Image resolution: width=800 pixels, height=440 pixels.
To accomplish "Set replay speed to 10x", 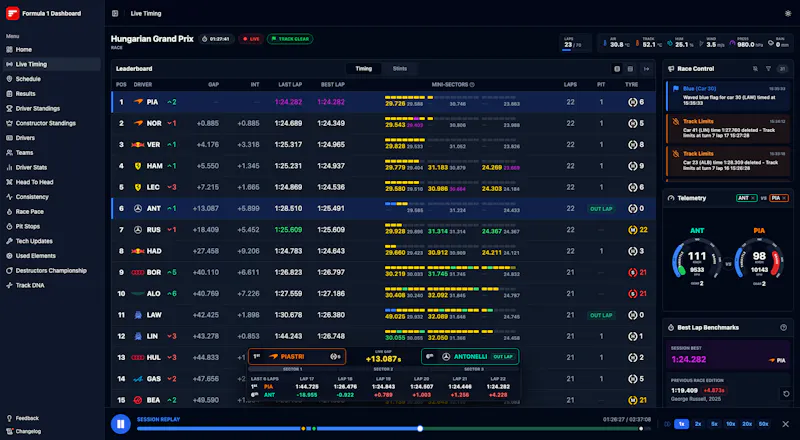I will coord(731,424).
